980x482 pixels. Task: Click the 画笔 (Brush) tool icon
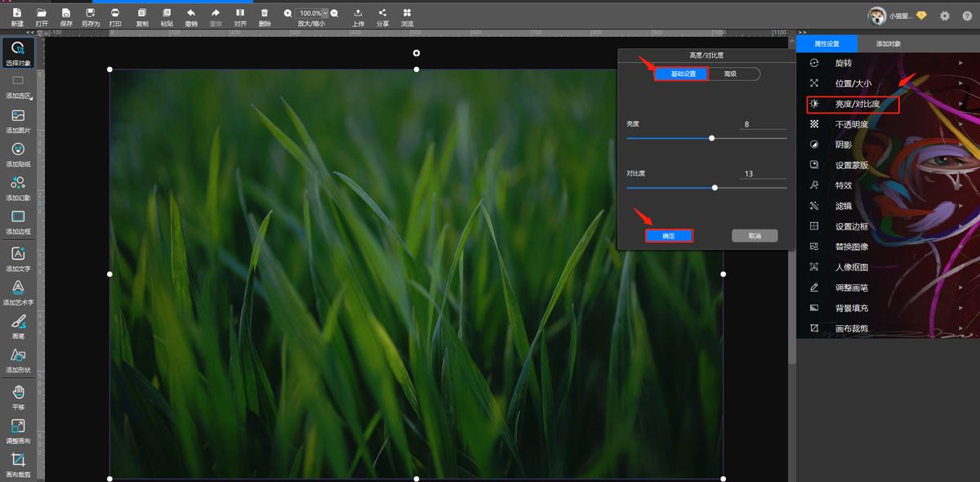point(18,322)
